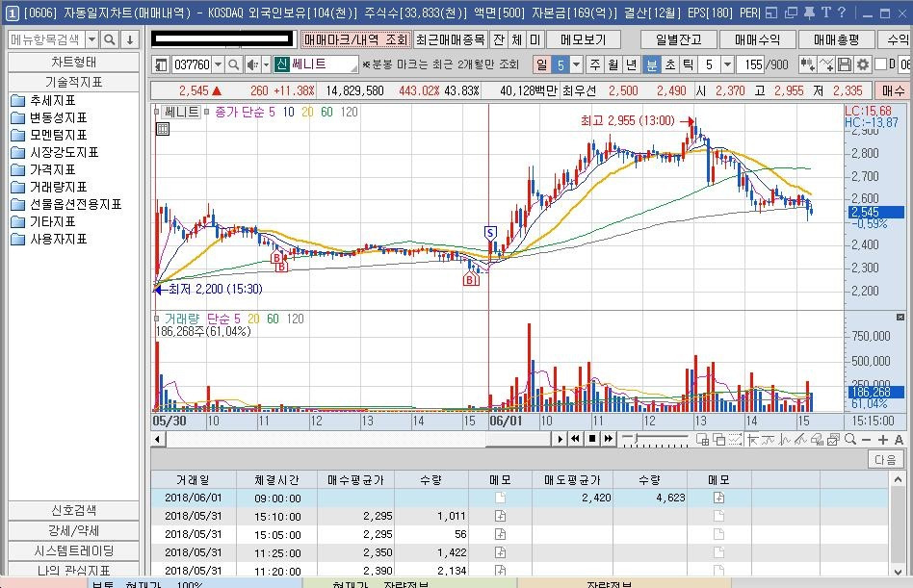
Task: Open the dropdown arrow beside the speaker icon
Action: point(266,64)
